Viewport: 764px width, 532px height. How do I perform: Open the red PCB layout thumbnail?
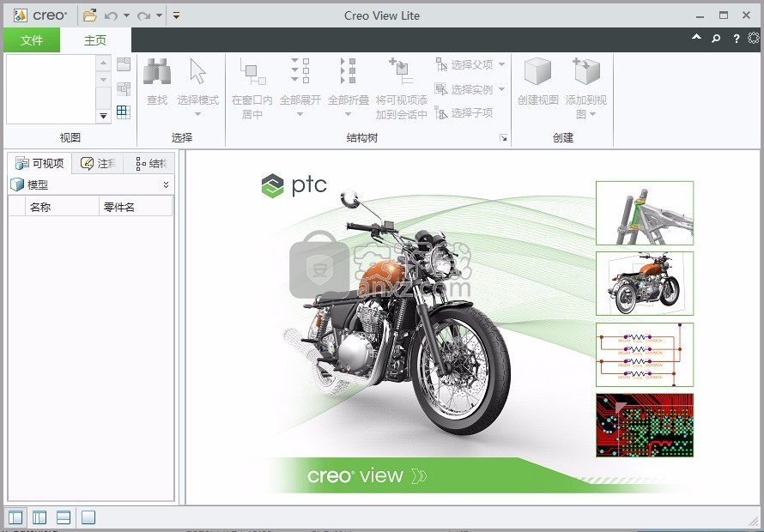pos(645,426)
